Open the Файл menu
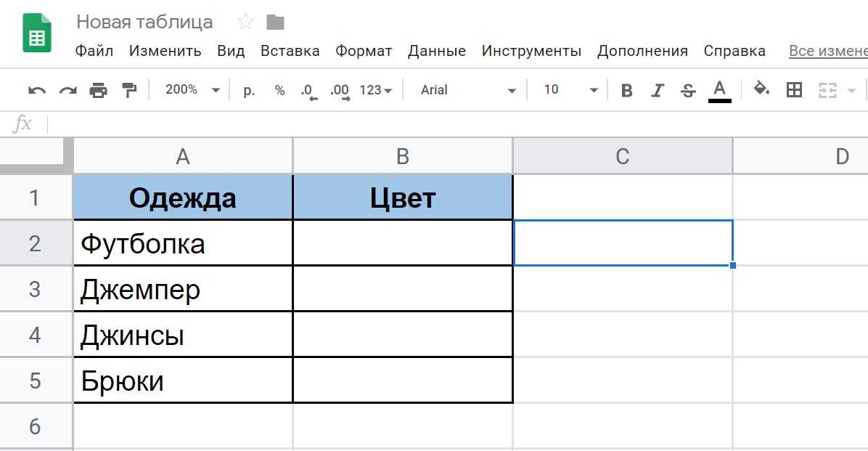This screenshot has height=451, width=868. coord(94,51)
